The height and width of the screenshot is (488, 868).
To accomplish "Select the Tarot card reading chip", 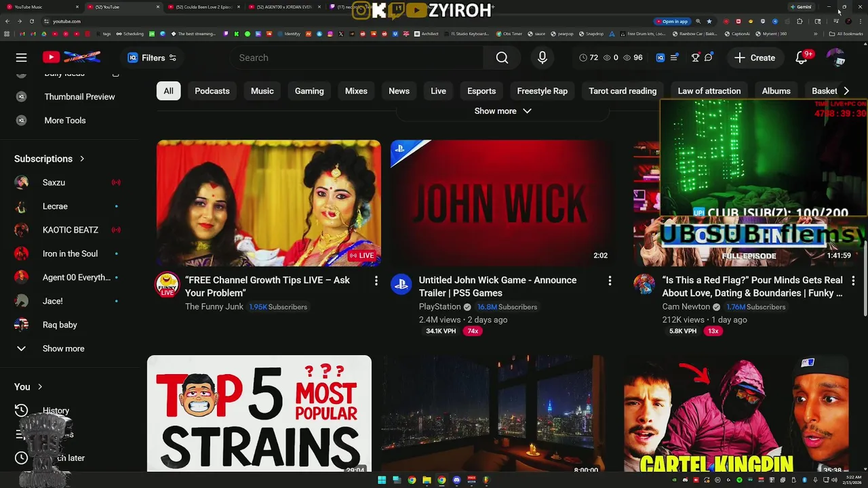I will [623, 91].
